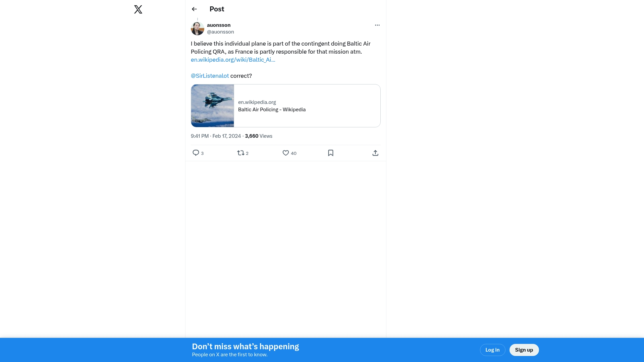Click the reply count number 3

point(202,154)
